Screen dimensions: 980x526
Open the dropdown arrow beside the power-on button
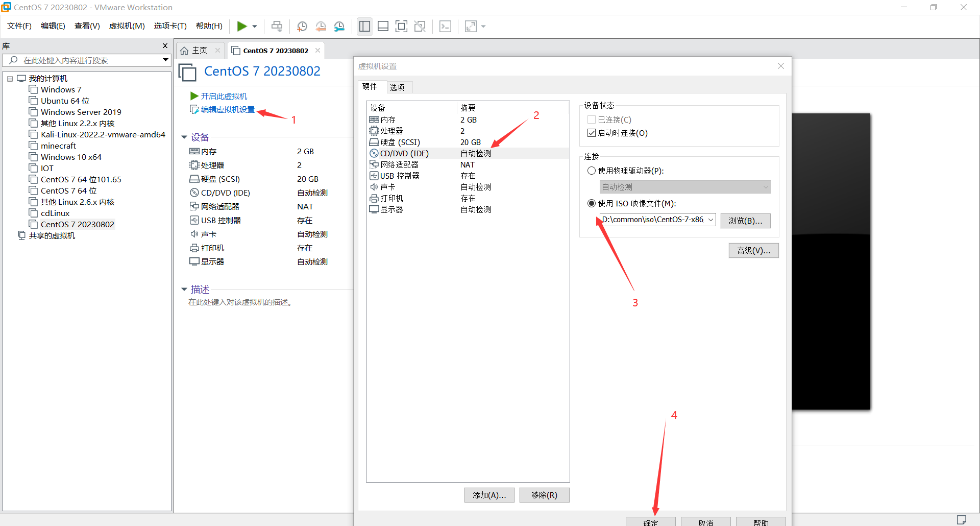[x=254, y=27]
